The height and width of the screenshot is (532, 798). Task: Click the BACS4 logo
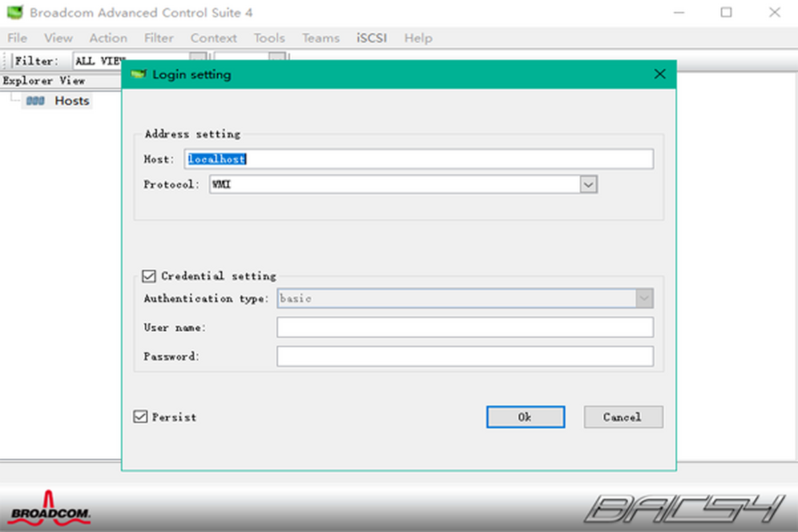[x=685, y=509]
